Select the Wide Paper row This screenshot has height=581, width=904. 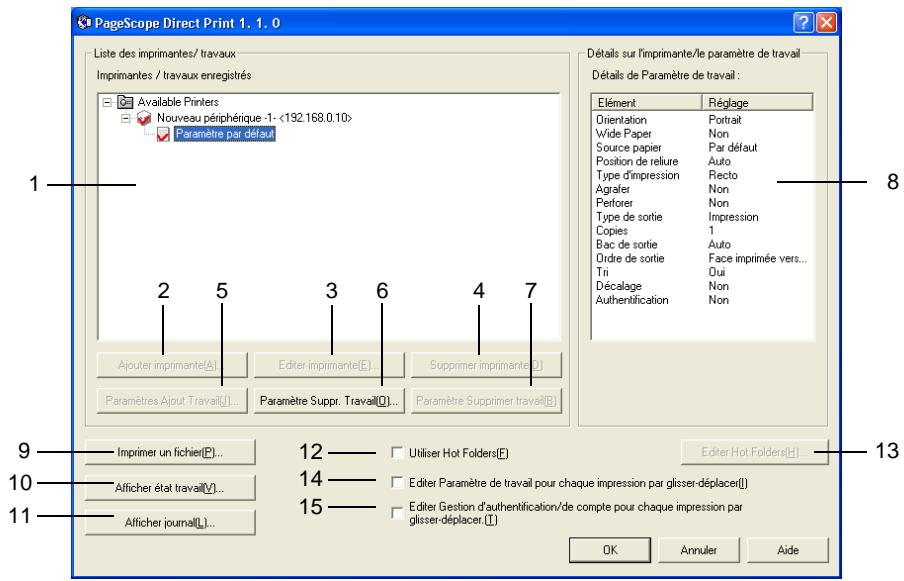[x=702, y=134]
